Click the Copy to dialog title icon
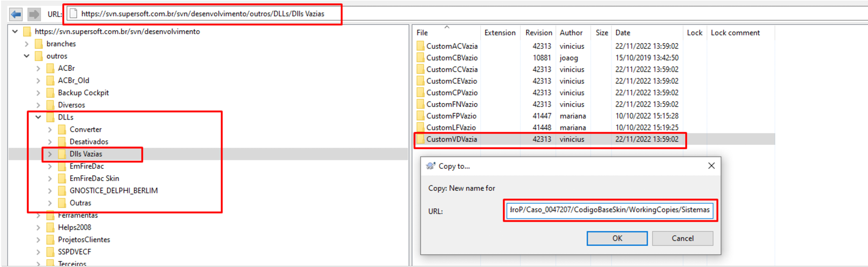This screenshot has width=868, height=267. (430, 166)
